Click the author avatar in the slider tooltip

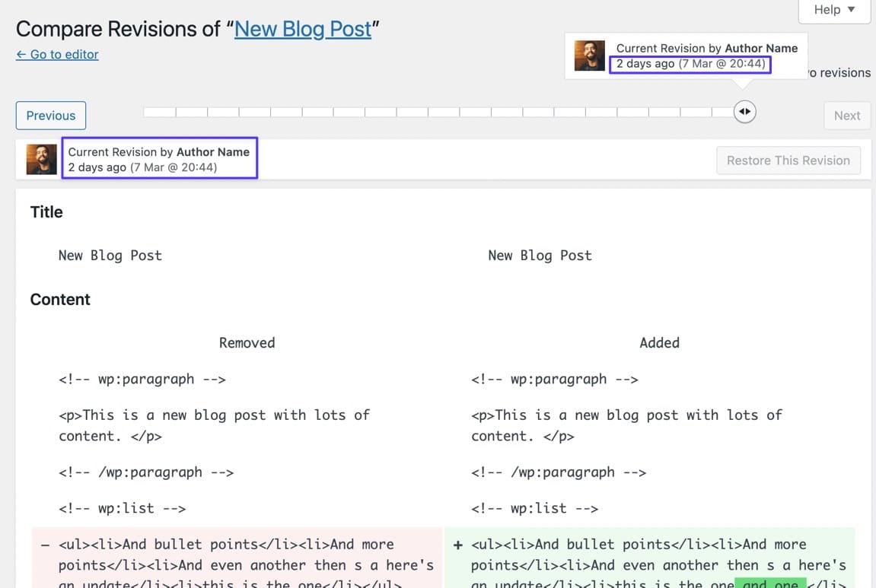(590, 56)
